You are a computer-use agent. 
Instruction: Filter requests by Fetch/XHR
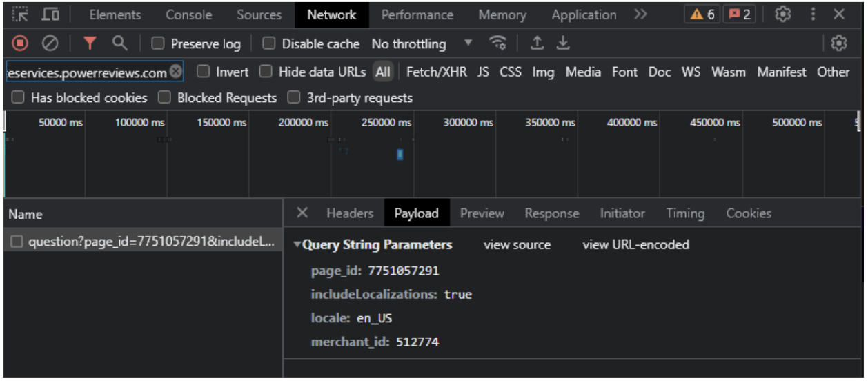coord(436,71)
